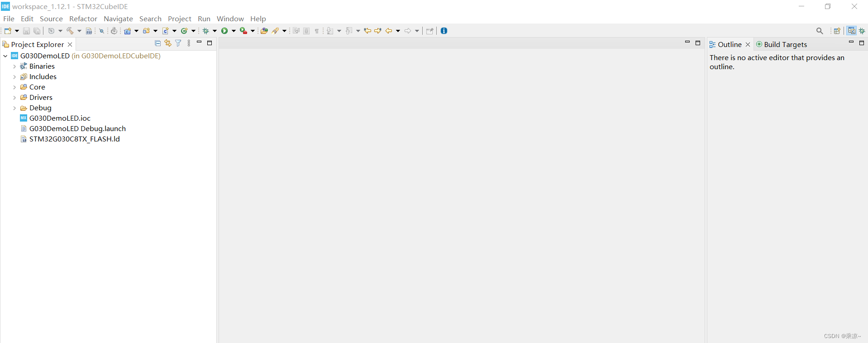Expand the Core folder node

click(x=14, y=87)
